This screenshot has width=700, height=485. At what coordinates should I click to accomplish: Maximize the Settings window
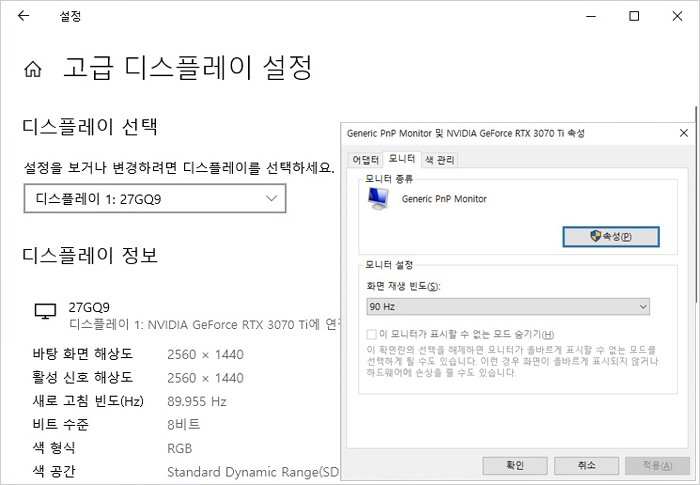pyautogui.click(x=634, y=17)
